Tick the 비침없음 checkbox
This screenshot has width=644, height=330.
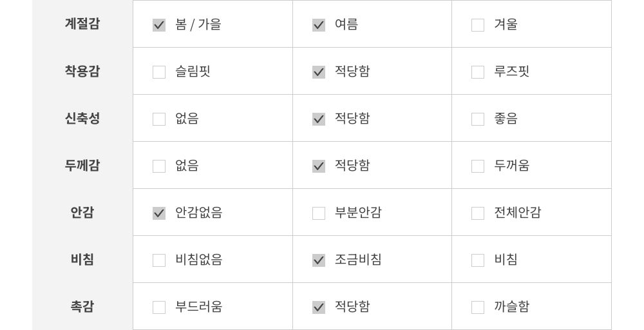point(159,260)
